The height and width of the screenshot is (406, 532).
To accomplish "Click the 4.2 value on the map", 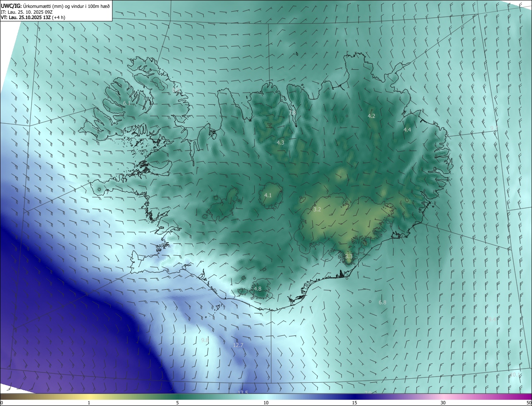I will click(x=372, y=116).
